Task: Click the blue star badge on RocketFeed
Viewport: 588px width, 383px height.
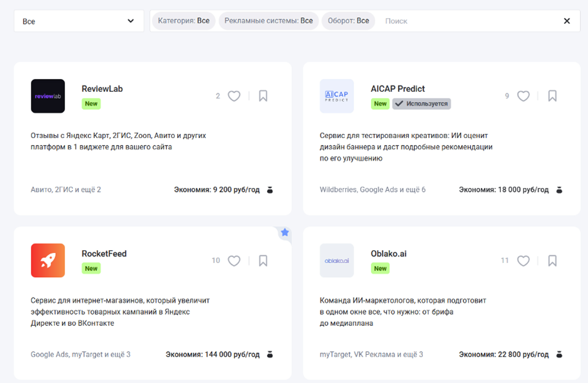Action: tap(285, 232)
